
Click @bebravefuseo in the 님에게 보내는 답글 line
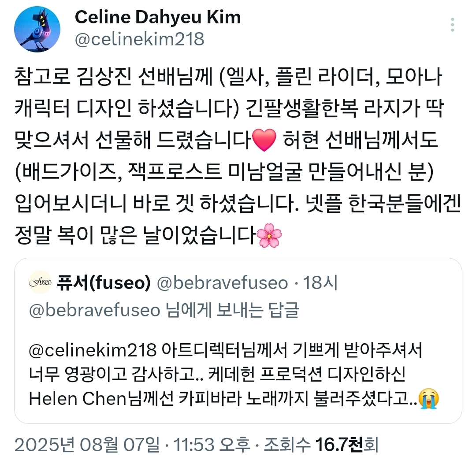coord(94,310)
